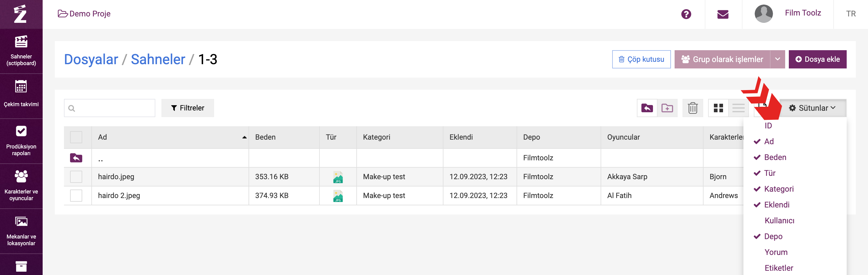Open the Demo Proje project link

(84, 14)
